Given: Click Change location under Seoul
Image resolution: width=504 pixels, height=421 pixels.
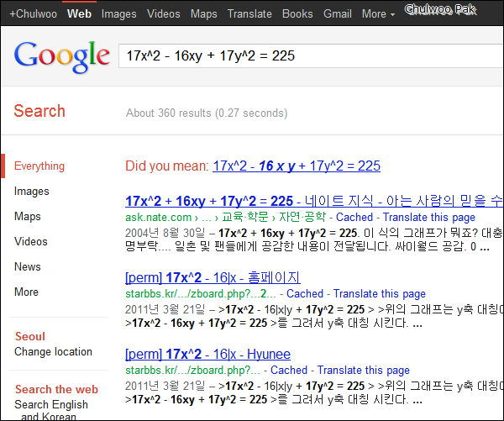Looking at the screenshot, I should (x=53, y=351).
